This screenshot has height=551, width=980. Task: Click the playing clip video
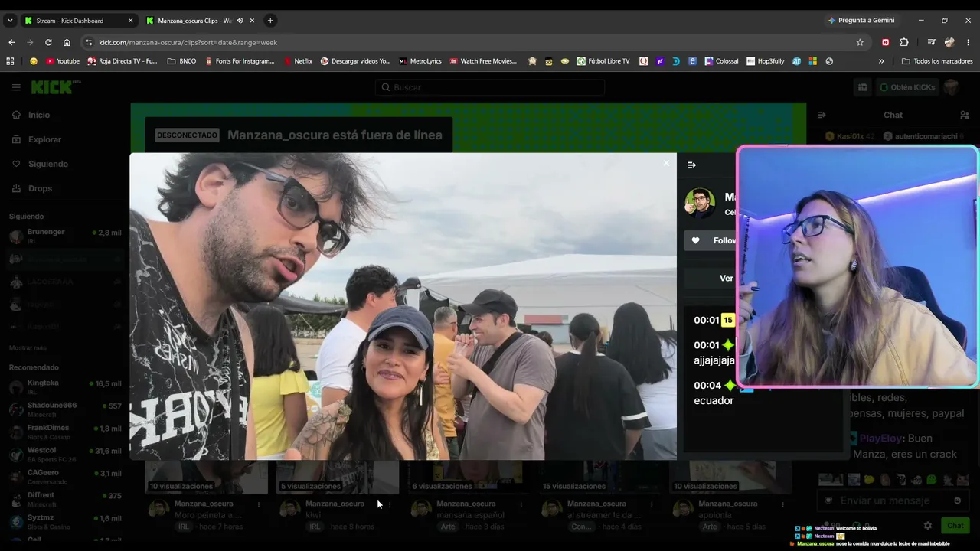(403, 306)
